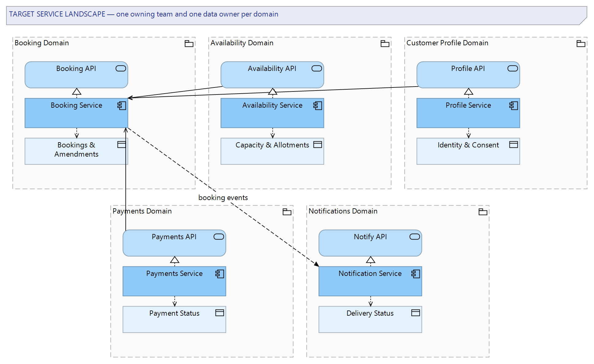Select the Capacity & Allotments data object

click(x=272, y=151)
